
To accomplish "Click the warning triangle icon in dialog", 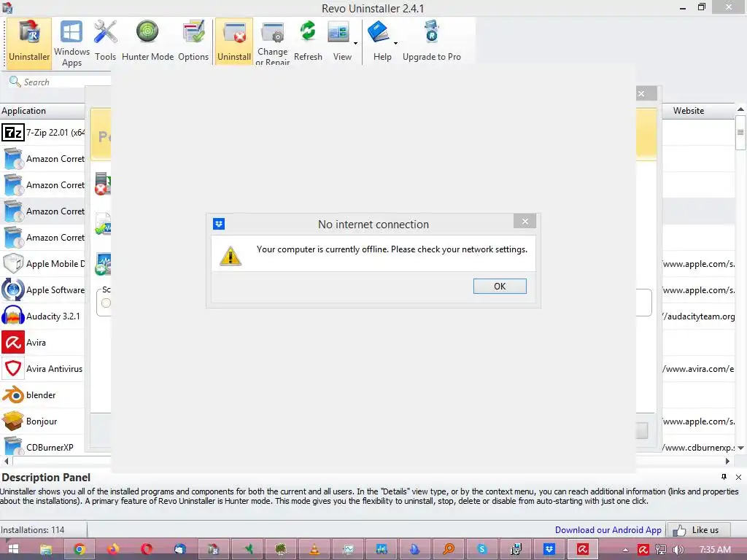I will pyautogui.click(x=231, y=256).
